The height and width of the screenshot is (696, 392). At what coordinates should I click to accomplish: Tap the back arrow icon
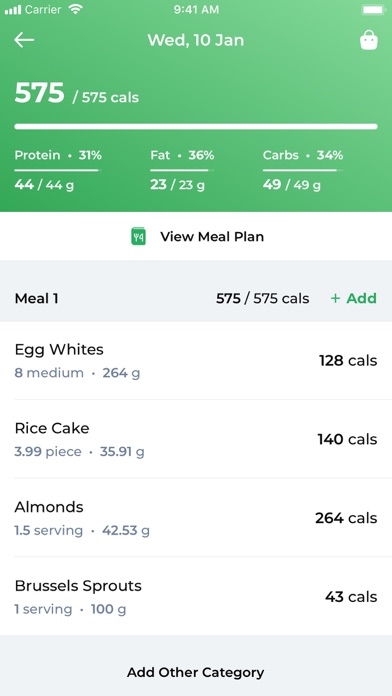[x=24, y=40]
